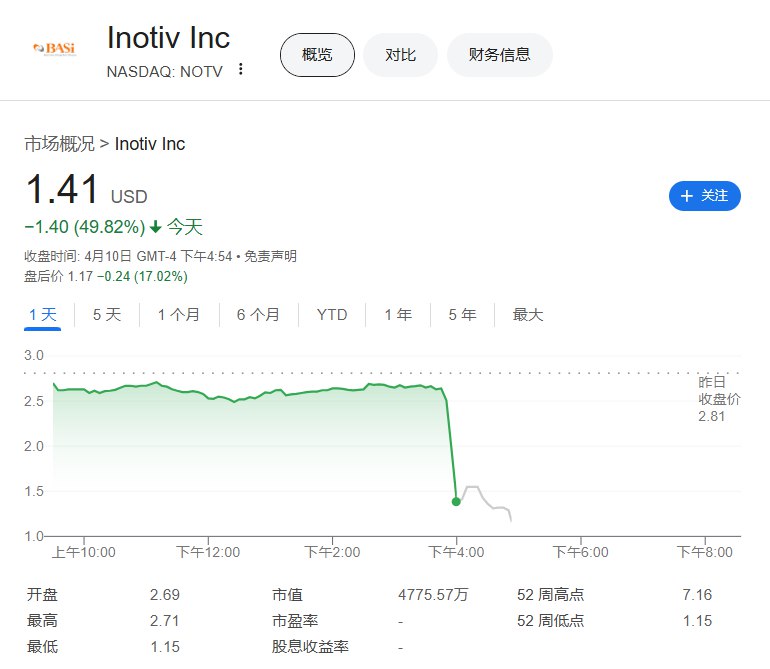Viewport: 770px width, 669px height.
Task: Open the 市场概况 breadcrumb link
Action: click(59, 144)
